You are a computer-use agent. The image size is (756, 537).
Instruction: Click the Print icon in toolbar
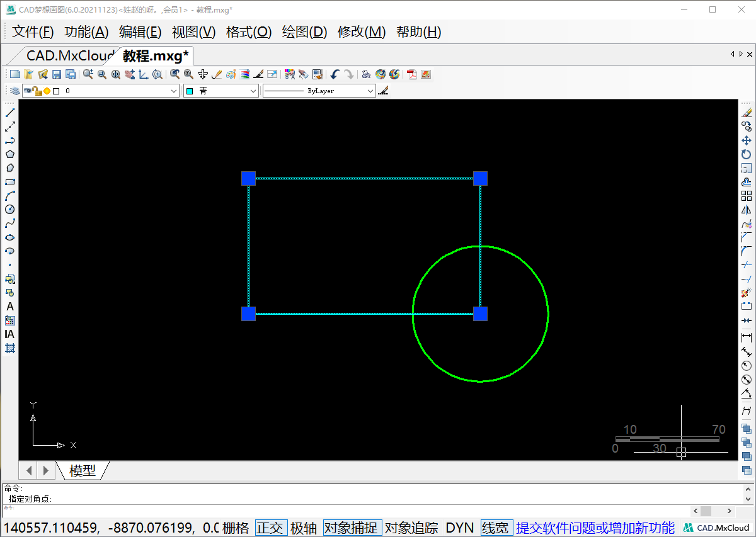click(366, 74)
